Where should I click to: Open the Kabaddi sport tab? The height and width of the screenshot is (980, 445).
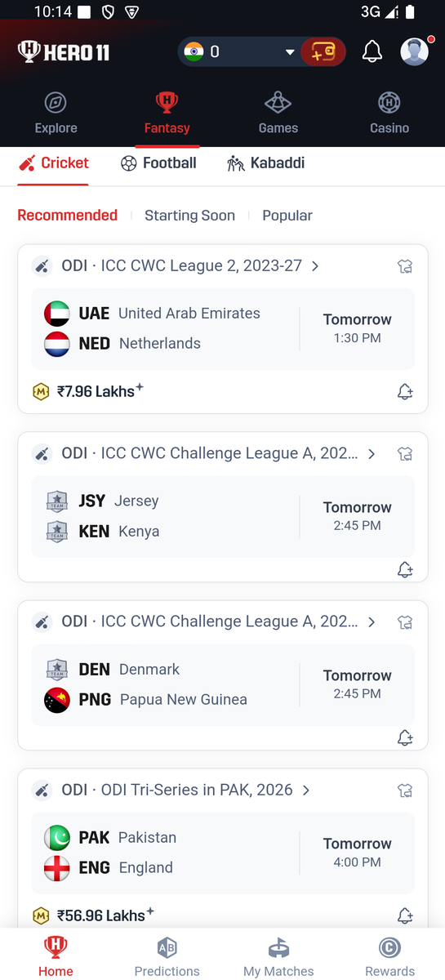(x=266, y=163)
